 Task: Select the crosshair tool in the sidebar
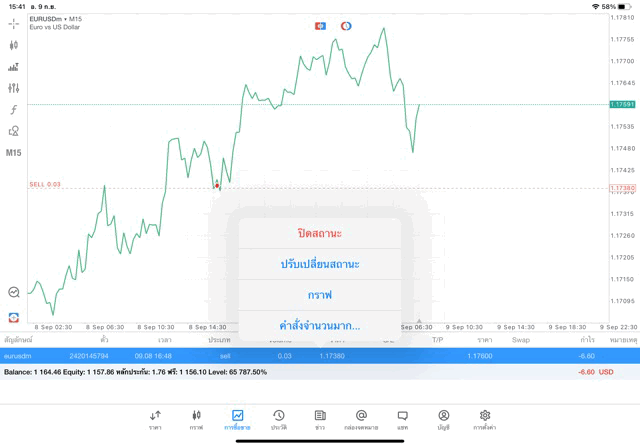(13, 23)
